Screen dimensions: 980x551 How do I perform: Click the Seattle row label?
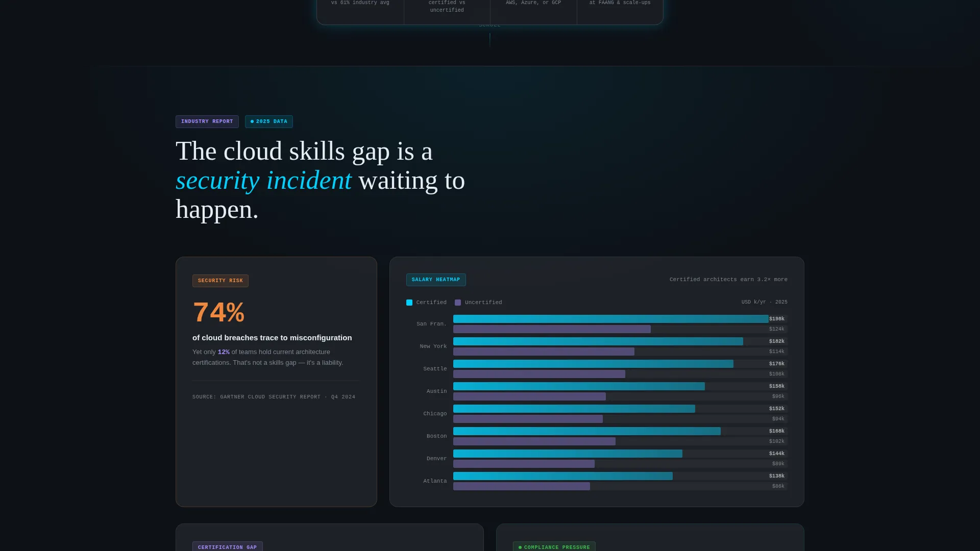435,369
